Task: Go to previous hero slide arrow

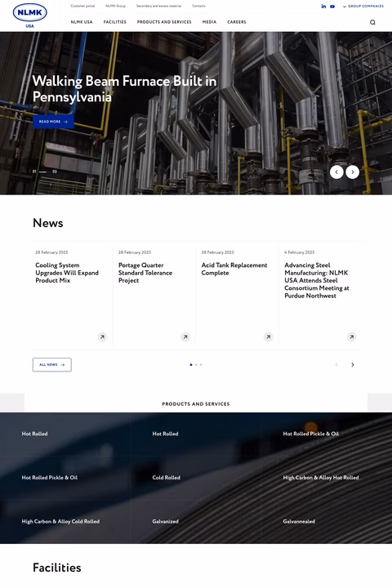Action: tap(336, 172)
